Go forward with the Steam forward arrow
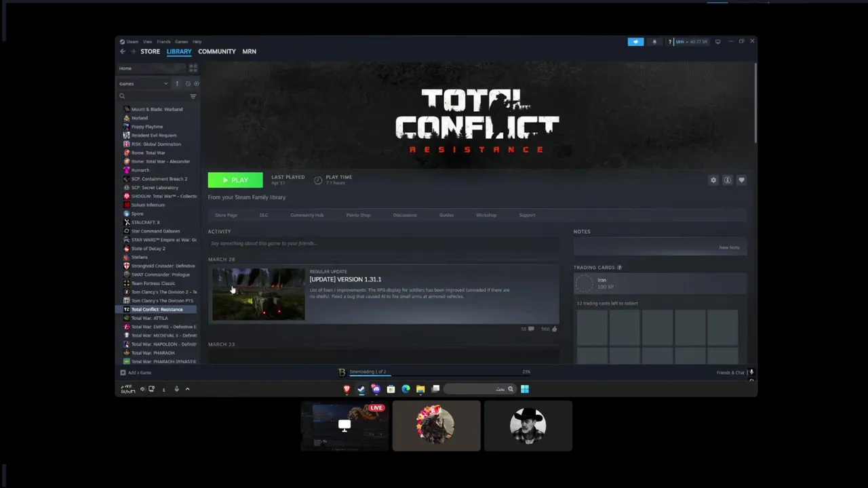868x488 pixels. click(133, 52)
